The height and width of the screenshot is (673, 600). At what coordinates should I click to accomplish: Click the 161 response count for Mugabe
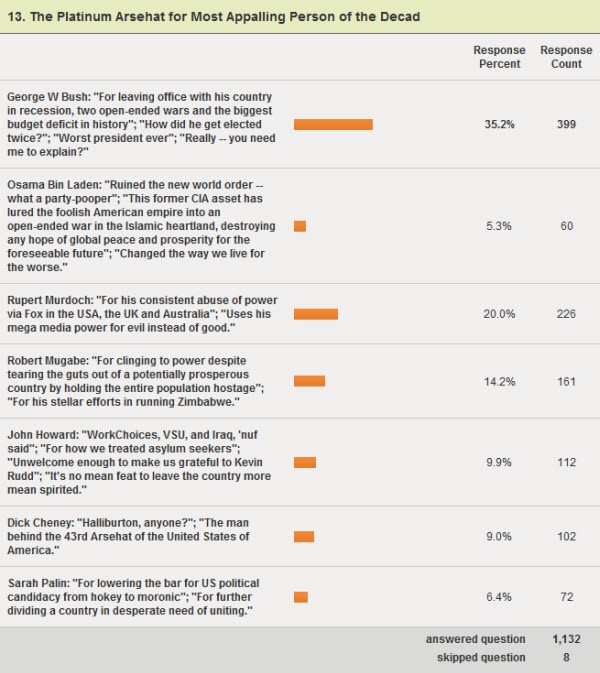(x=566, y=381)
